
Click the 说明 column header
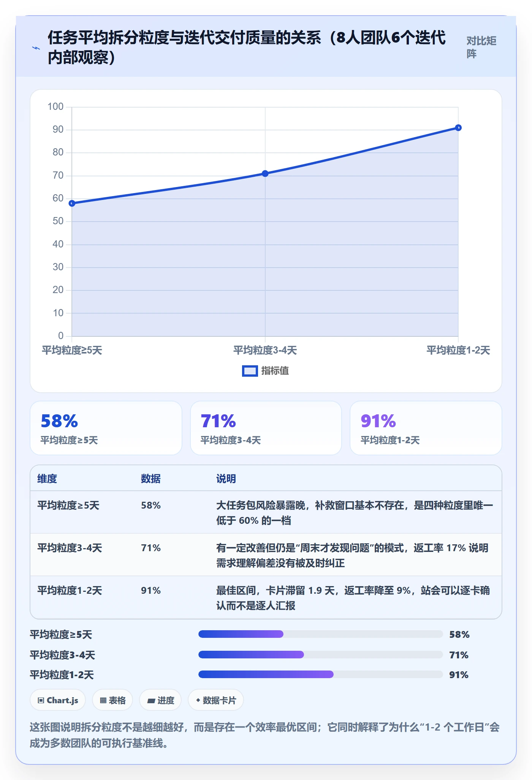[x=226, y=479]
